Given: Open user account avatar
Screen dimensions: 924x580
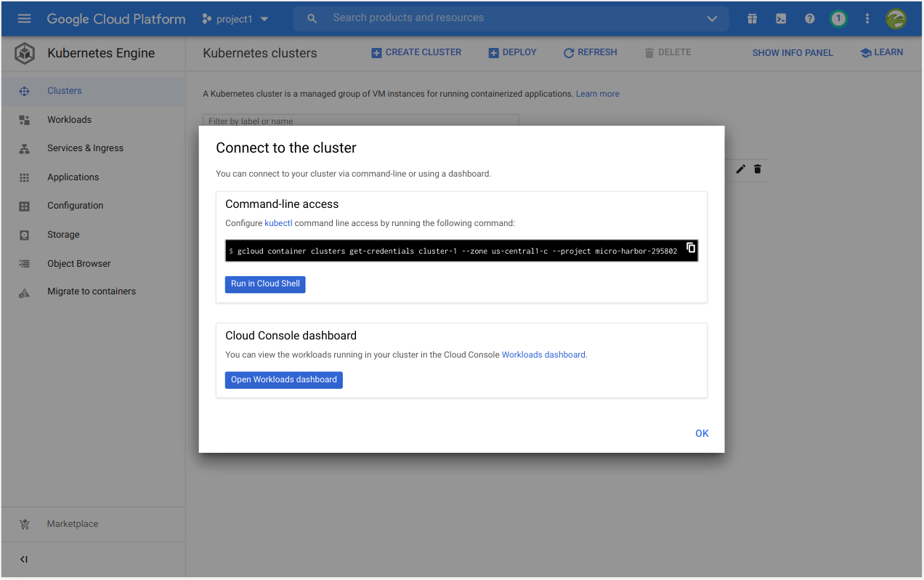Looking at the screenshot, I should [x=896, y=19].
